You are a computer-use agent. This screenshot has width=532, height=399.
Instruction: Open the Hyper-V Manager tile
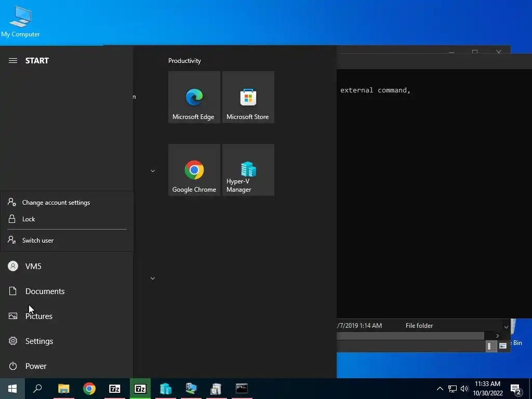(248, 170)
